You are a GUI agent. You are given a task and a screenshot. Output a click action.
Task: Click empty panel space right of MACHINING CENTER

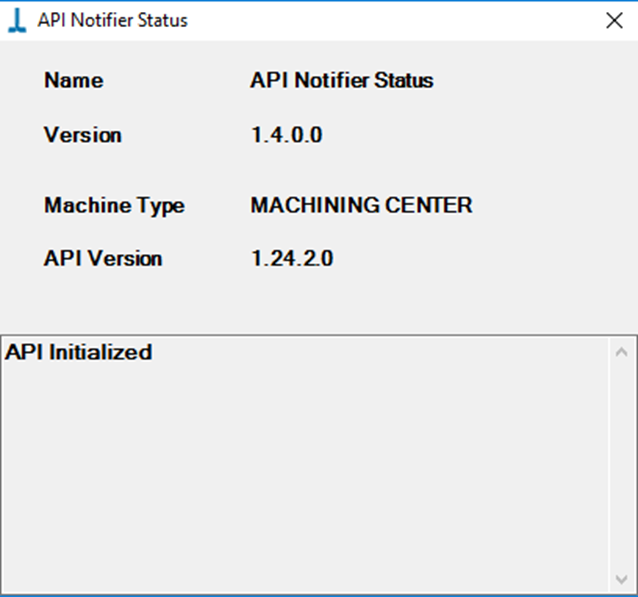(553, 205)
